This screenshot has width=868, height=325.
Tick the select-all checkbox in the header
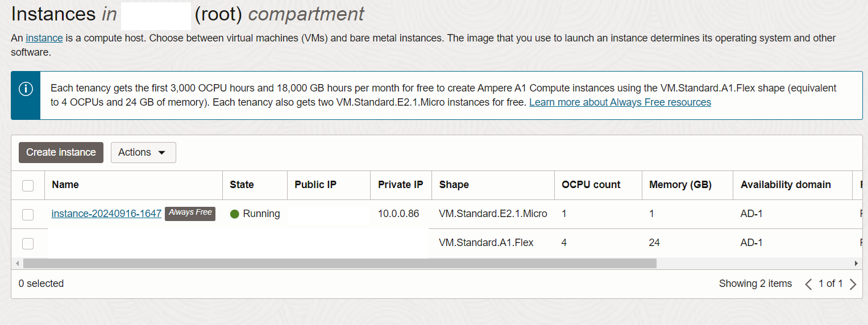[28, 185]
